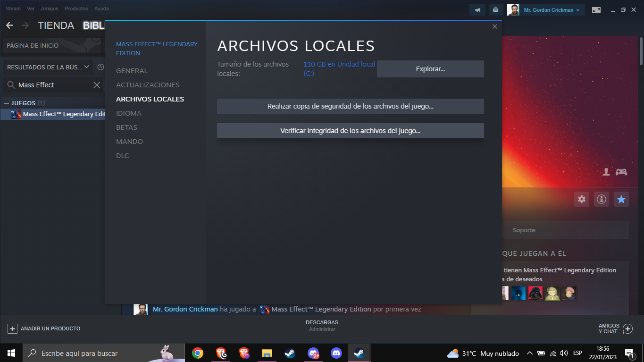This screenshot has height=362, width=644.
Task: Open the Ver menu
Action: pyautogui.click(x=31, y=8)
